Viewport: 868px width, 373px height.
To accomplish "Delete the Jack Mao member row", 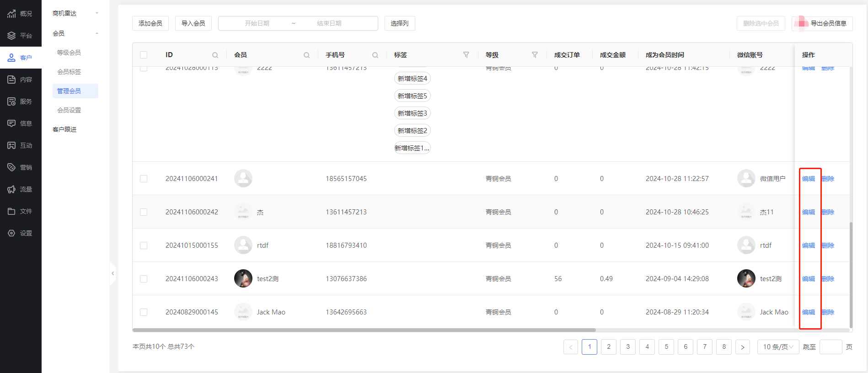I will point(828,312).
